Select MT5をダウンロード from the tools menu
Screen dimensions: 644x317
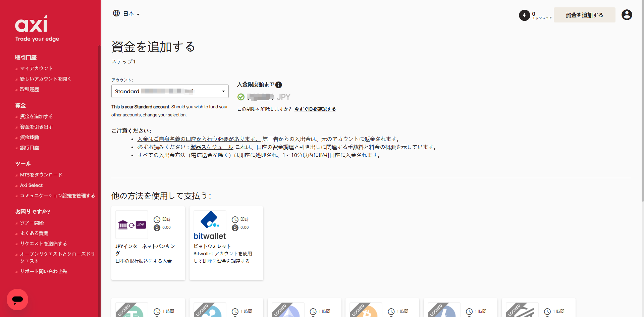(41, 175)
